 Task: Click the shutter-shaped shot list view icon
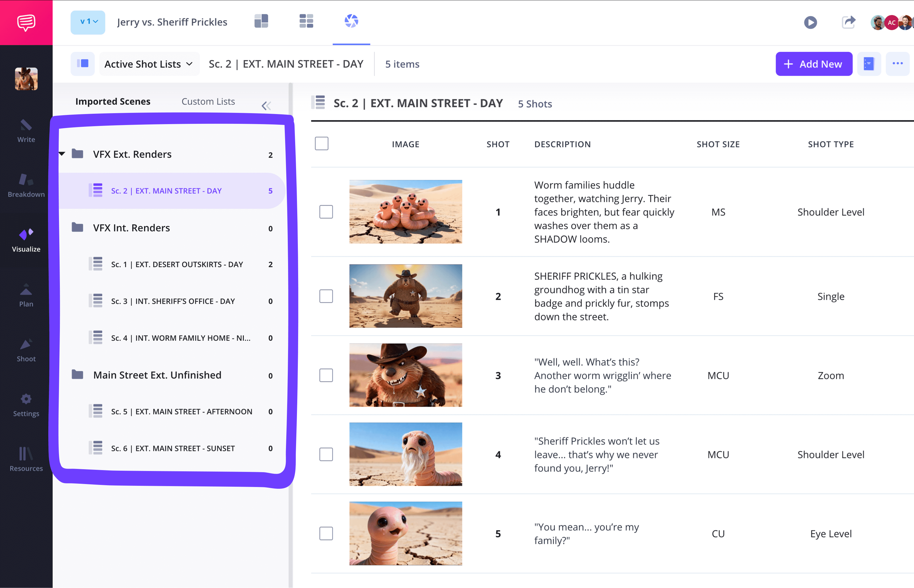pos(351,21)
